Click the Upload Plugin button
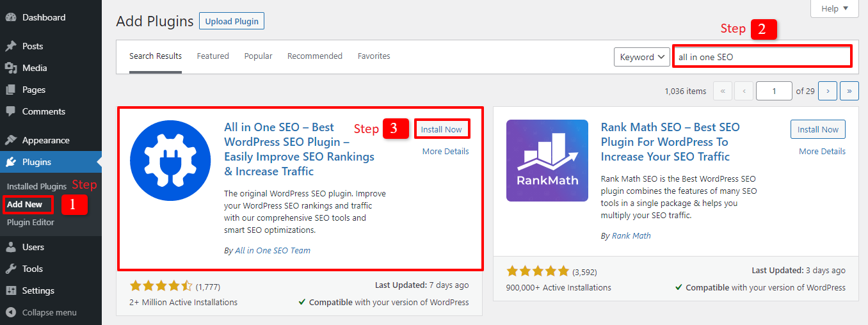868x325 pixels. coord(232,21)
